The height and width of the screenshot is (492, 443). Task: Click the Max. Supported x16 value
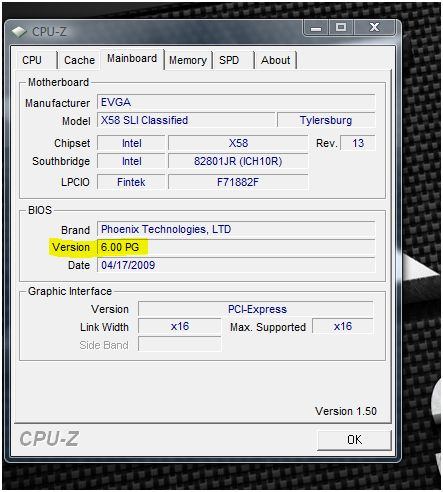pos(343,326)
